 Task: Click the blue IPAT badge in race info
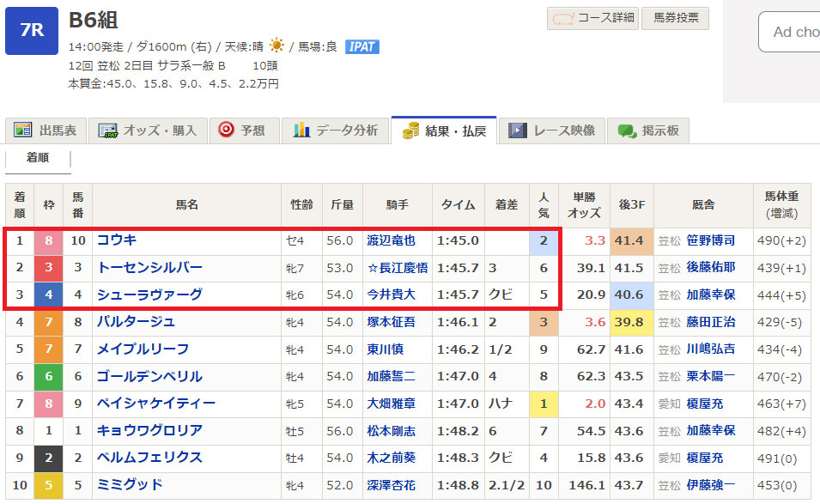[361, 46]
